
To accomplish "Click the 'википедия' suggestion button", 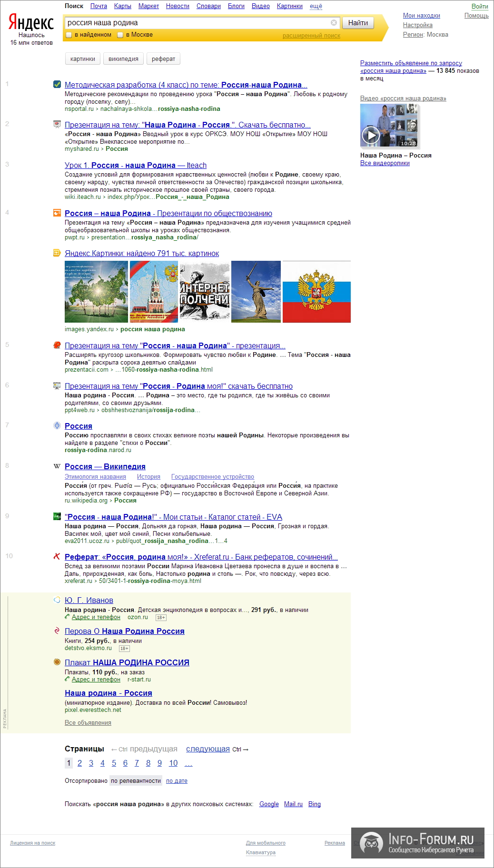I will pos(123,59).
